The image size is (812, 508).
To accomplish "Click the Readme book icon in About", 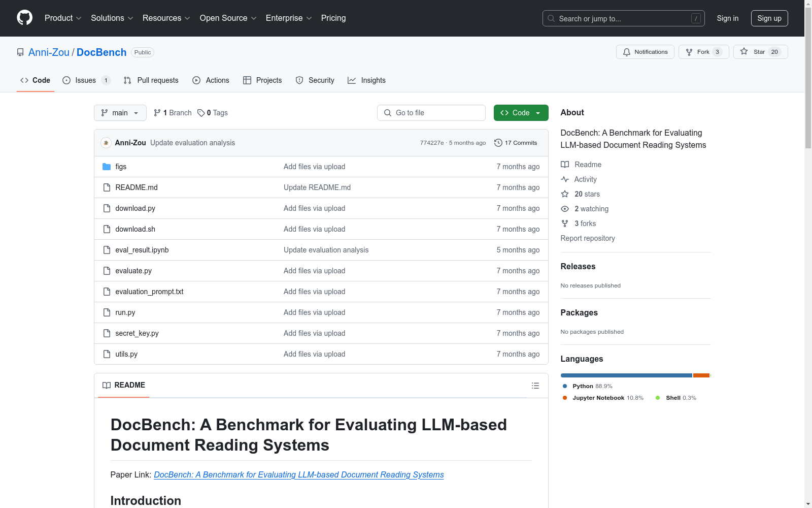I will [565, 165].
